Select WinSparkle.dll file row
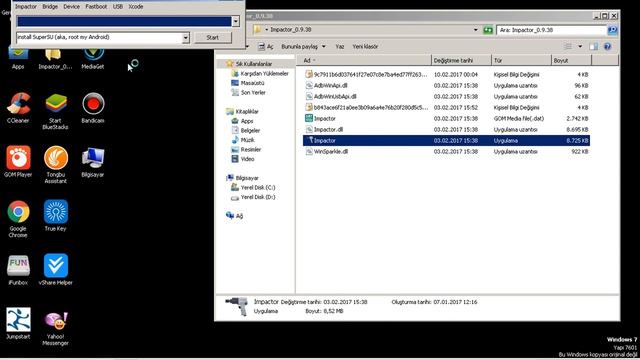 [447, 151]
